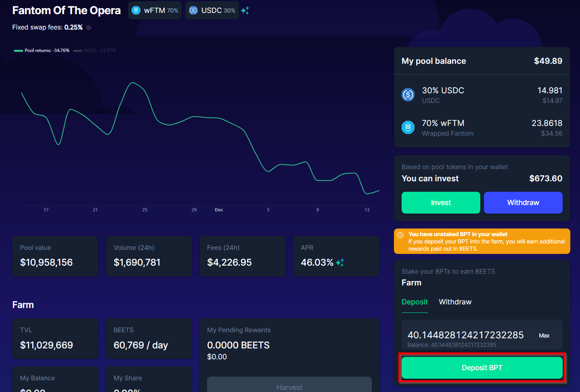
Task: Click My pool balance $49.89 amount
Action: coord(548,61)
